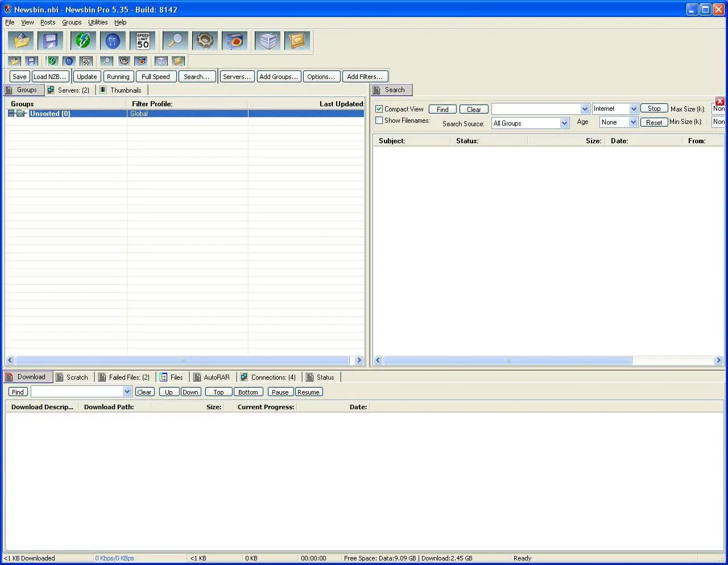Open the Utilities menu
This screenshot has height=565, width=728.
[x=98, y=22]
